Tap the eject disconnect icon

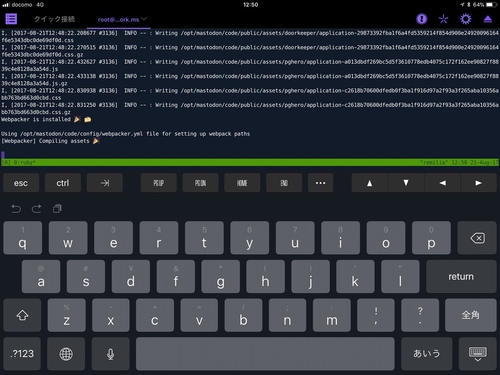point(488,19)
